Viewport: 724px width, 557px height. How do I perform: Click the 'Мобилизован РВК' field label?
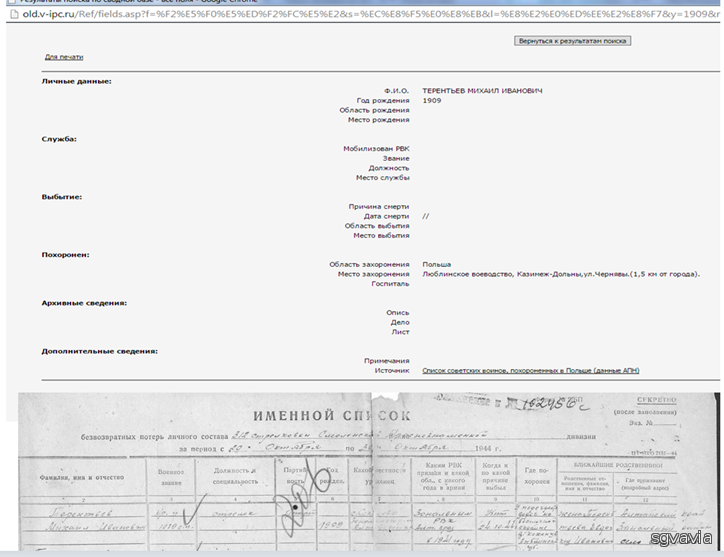(376, 149)
